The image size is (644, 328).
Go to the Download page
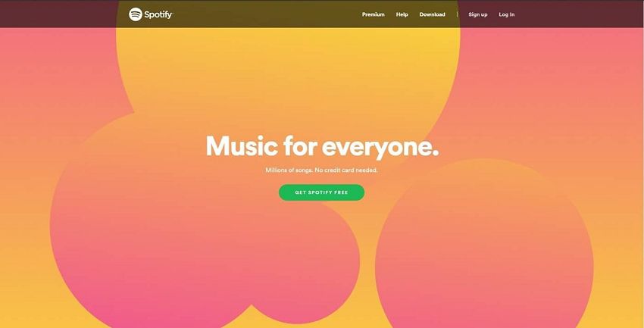[432, 14]
